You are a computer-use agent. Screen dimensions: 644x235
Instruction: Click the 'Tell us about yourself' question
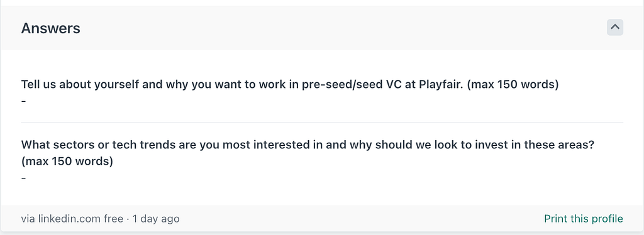(x=290, y=84)
